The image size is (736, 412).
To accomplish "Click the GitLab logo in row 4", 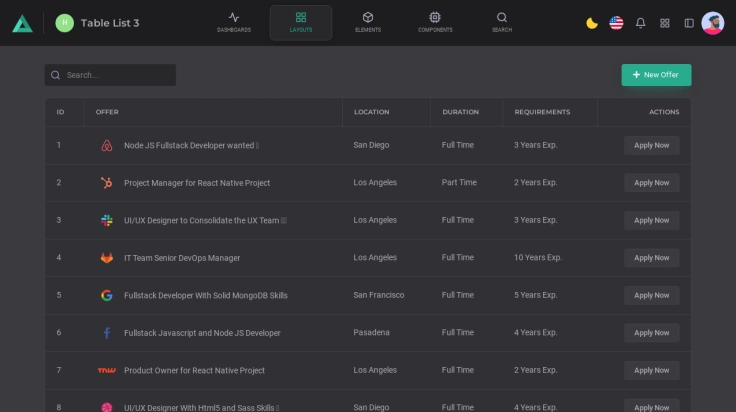I will [107, 258].
